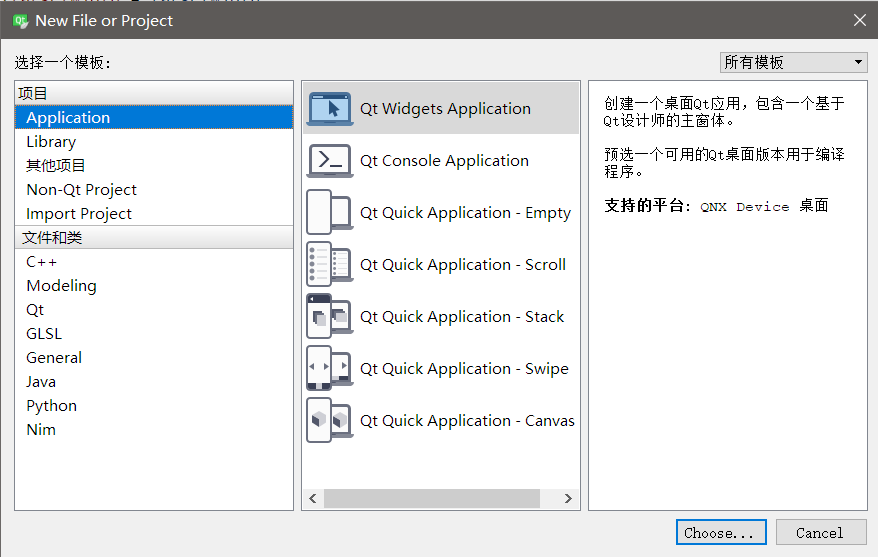This screenshot has height=557, width=878.
Task: Click the template list horizontal scrollbar thumb
Action: tap(432, 498)
